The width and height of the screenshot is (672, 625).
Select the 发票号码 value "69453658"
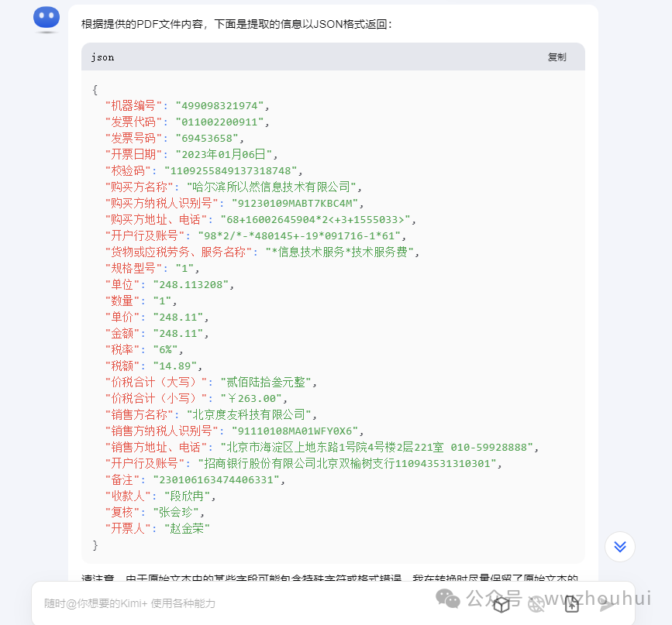(207, 139)
